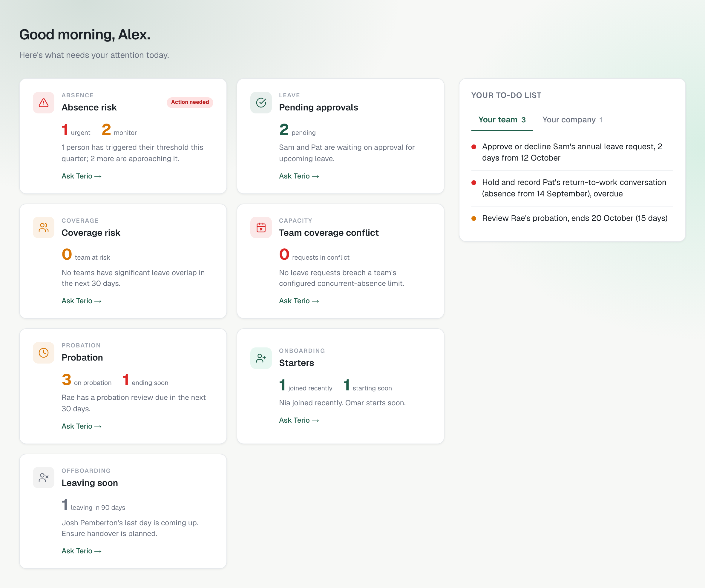Click the Leaving soon remove-person icon
Image resolution: width=705 pixels, height=588 pixels.
(44, 477)
